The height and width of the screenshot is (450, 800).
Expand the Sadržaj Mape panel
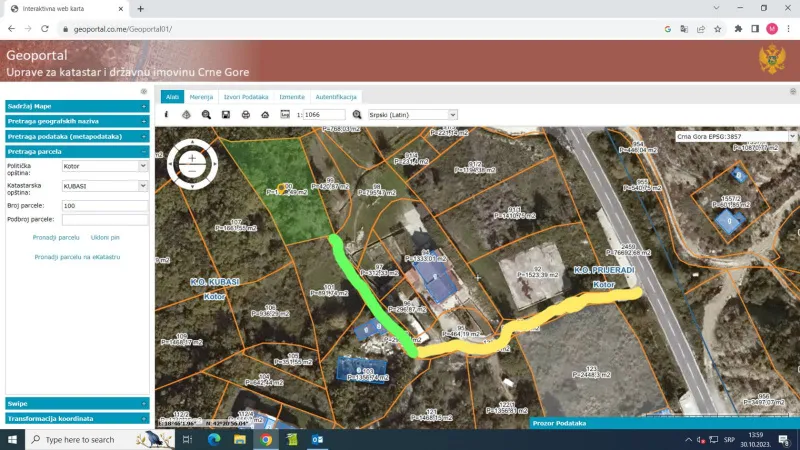(77, 106)
